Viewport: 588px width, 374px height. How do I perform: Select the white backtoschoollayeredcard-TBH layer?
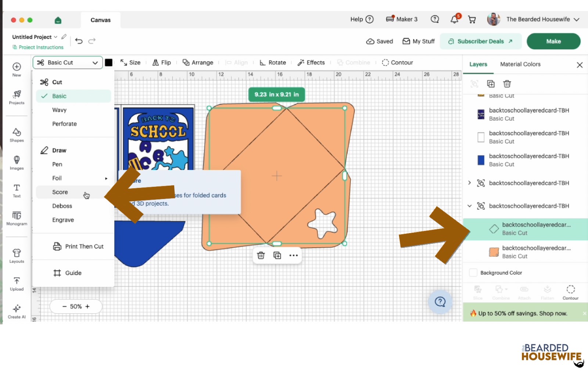coord(526,137)
